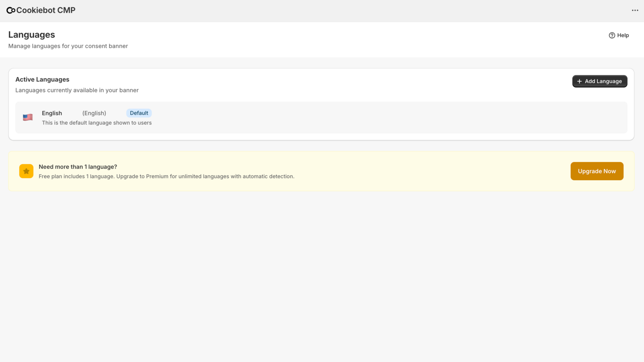Click the Cookiebot CMP logo
The height and width of the screenshot is (362, 644).
tap(40, 10)
